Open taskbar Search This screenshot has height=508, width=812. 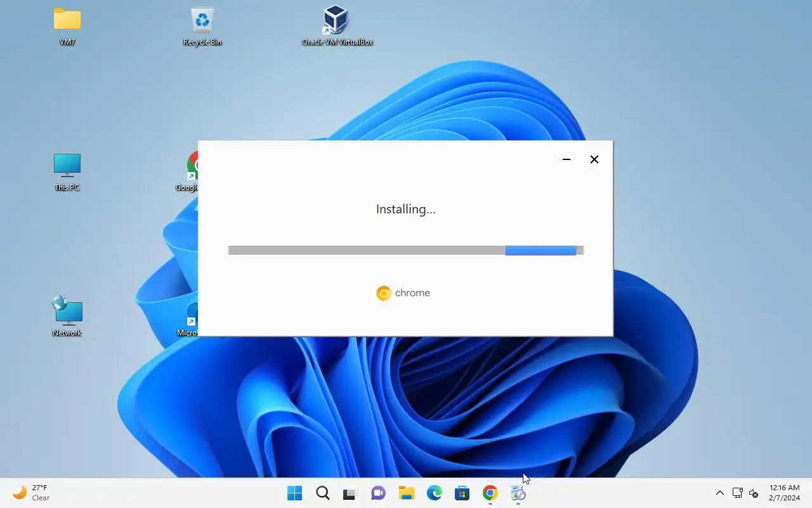click(x=323, y=493)
